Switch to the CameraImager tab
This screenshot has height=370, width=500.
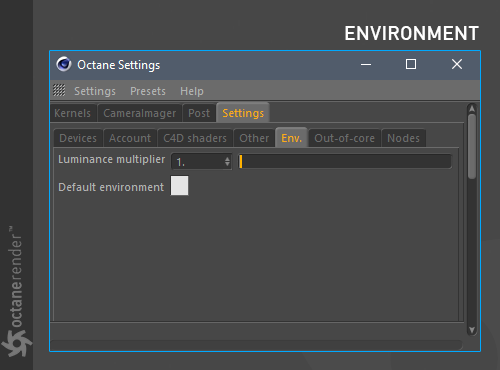(139, 113)
